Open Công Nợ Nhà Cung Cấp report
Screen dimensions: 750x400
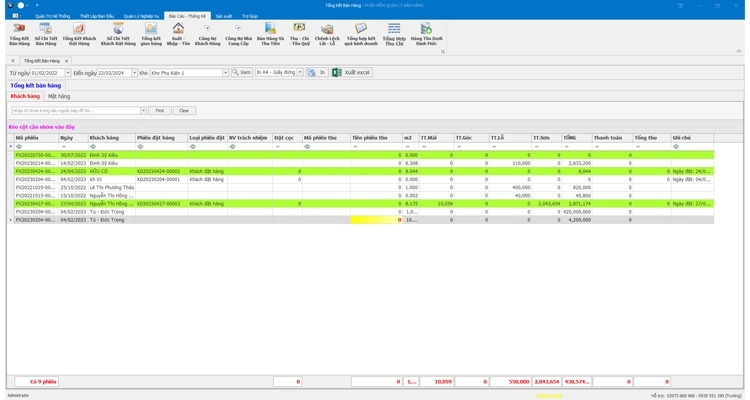238,34
